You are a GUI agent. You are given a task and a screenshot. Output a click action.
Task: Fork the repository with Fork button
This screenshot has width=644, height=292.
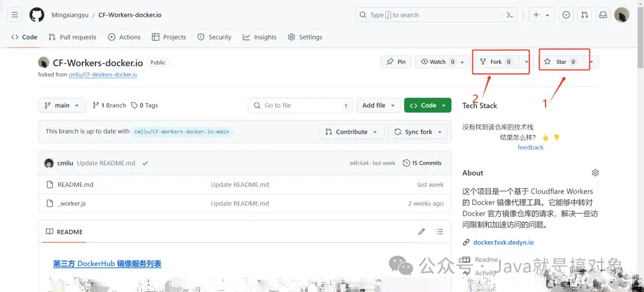pos(496,62)
